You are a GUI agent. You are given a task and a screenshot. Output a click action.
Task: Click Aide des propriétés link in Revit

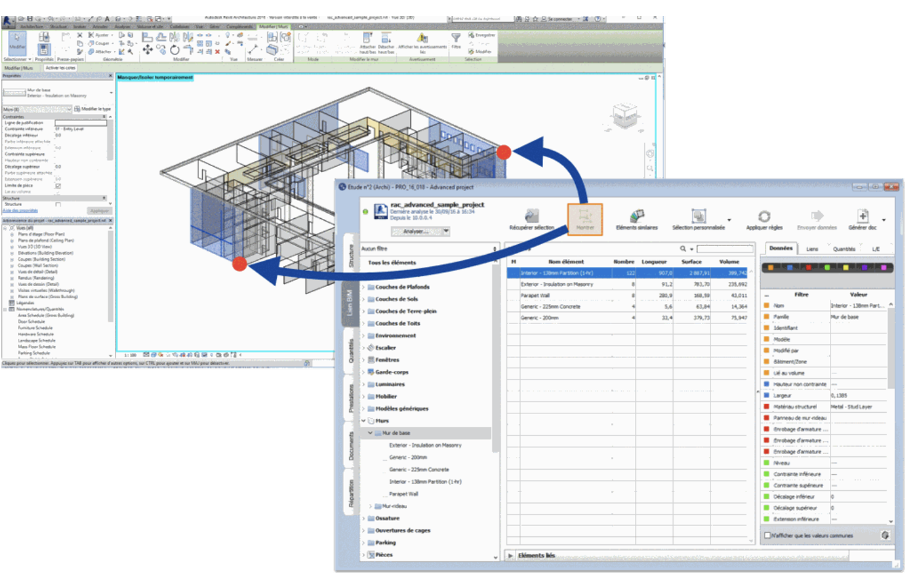[20, 210]
